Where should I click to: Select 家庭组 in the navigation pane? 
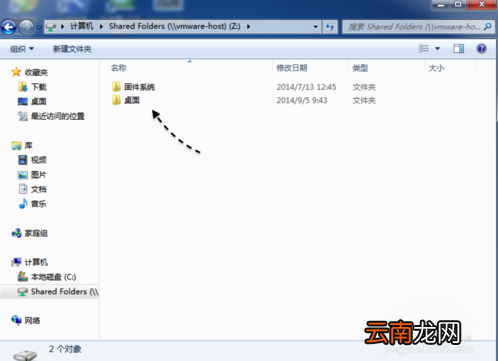click(36, 233)
